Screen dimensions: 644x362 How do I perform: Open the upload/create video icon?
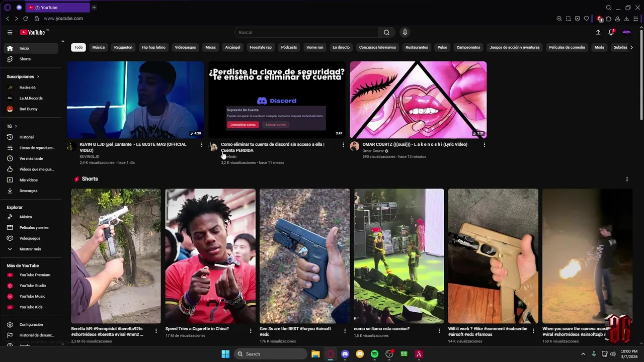[x=598, y=32]
